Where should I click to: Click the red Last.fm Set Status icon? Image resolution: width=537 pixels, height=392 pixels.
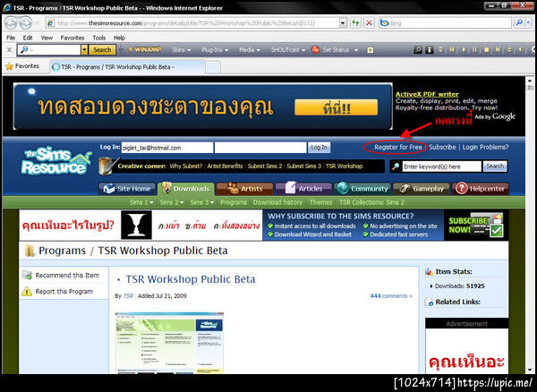point(315,49)
